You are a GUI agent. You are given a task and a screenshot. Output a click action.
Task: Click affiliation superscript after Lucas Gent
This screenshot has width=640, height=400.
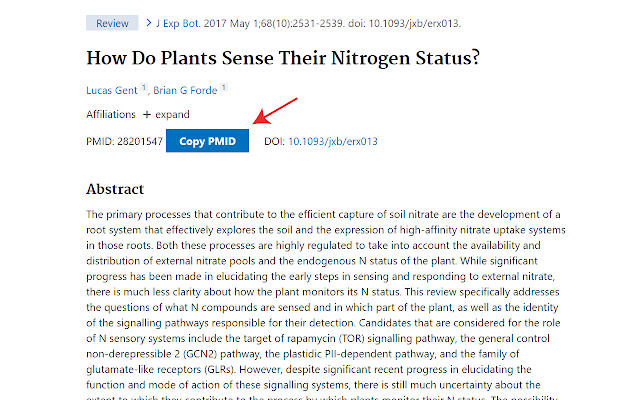coord(145,88)
